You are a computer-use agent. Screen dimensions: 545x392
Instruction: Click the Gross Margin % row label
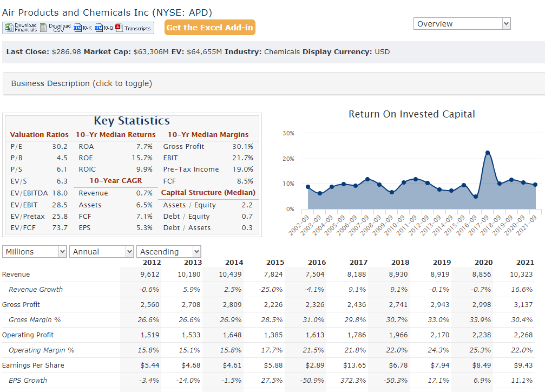[35, 319]
